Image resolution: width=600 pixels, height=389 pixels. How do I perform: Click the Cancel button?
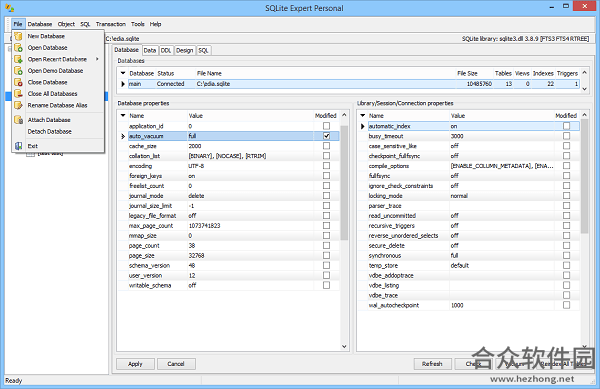(x=176, y=364)
